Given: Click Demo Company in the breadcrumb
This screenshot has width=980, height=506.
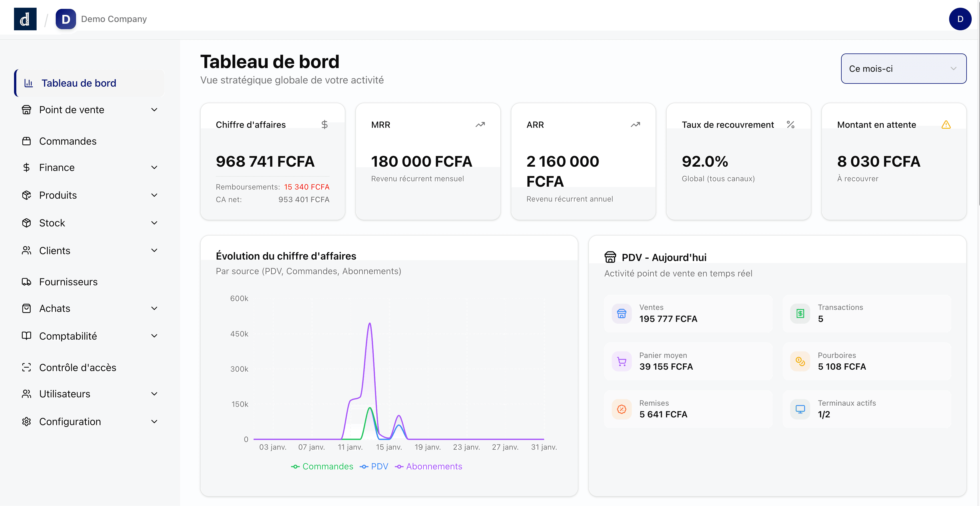Looking at the screenshot, I should pyautogui.click(x=113, y=19).
